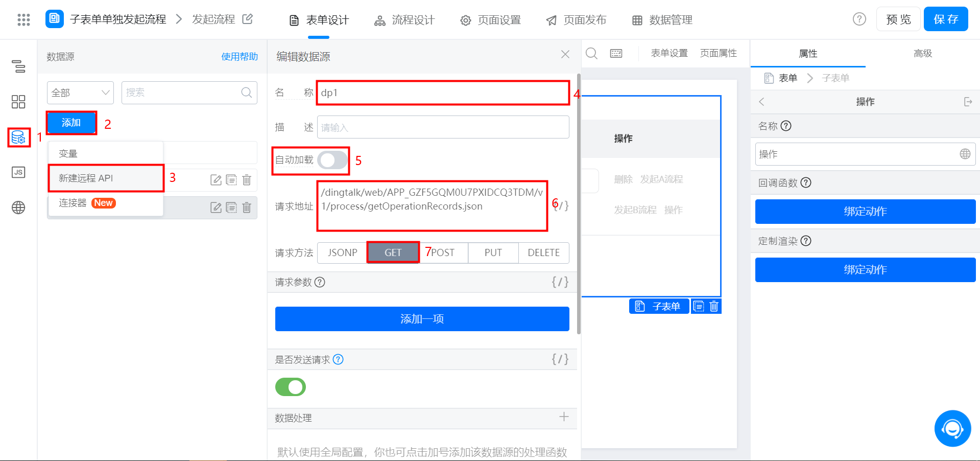Show help tooltip for 回调函数
980x461 pixels.
(x=806, y=182)
